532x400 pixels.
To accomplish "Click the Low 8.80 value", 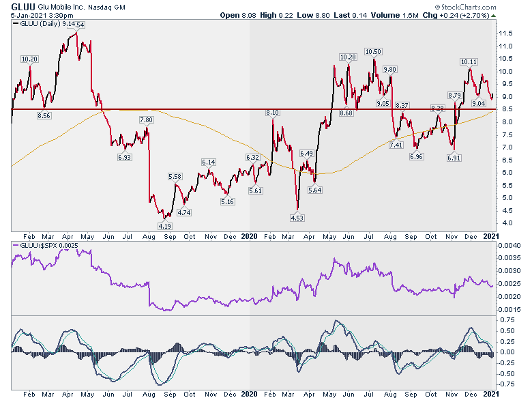I will coord(313,15).
